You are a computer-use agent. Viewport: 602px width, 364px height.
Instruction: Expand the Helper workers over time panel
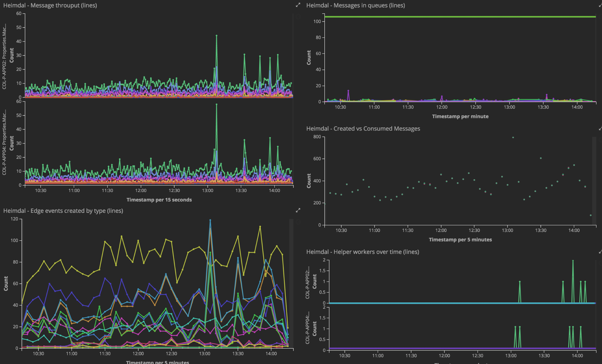(x=600, y=252)
